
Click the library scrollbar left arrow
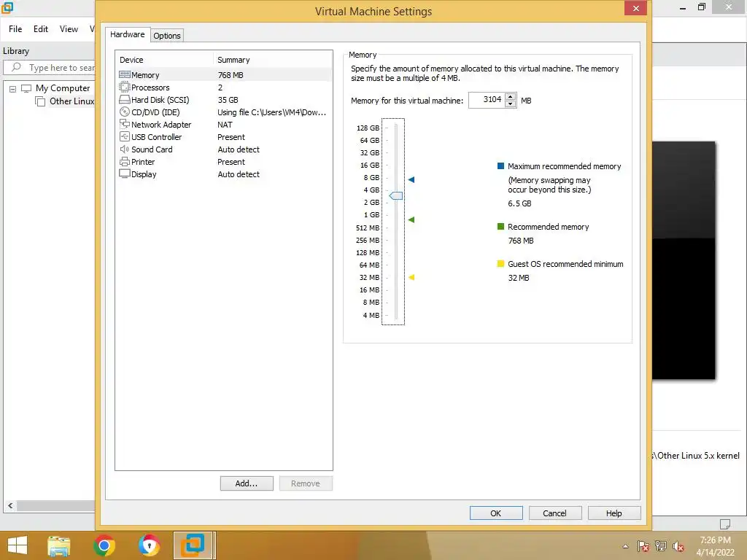pos(10,506)
